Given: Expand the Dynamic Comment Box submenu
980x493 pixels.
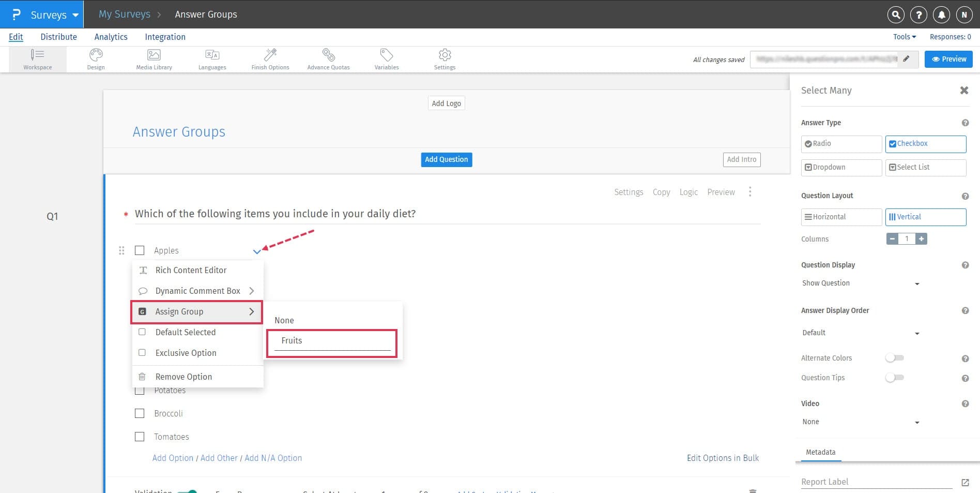Looking at the screenshot, I should tap(197, 291).
